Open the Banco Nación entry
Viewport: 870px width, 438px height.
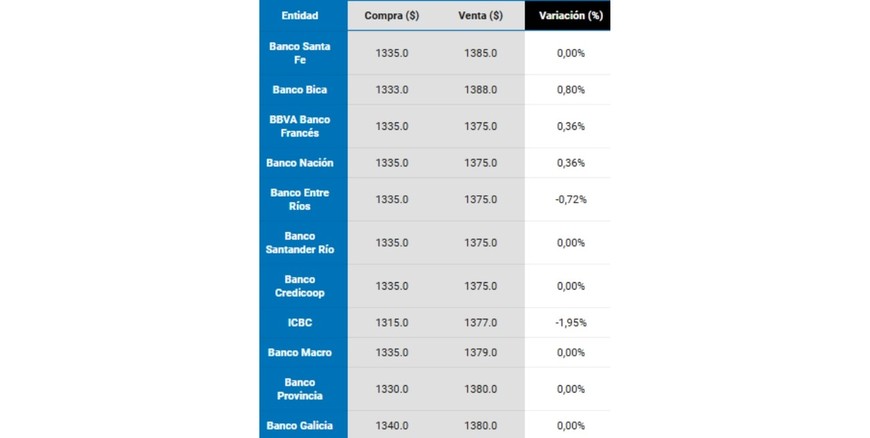coord(300,163)
